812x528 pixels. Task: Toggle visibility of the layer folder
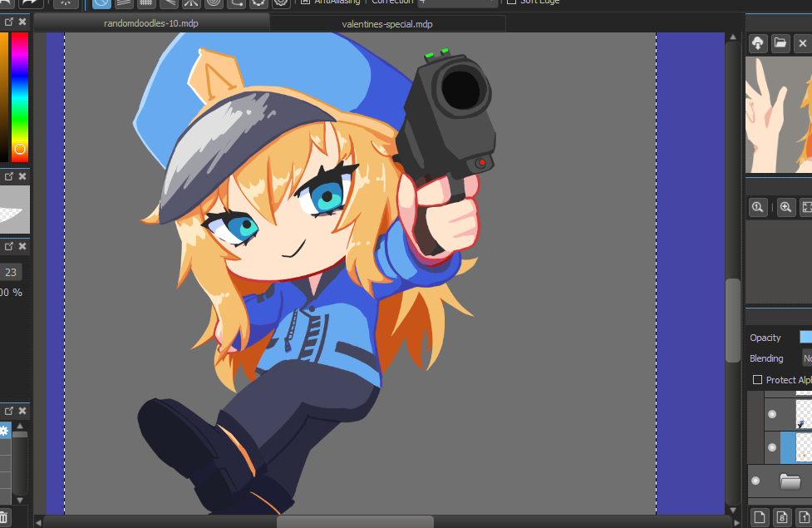[755, 481]
